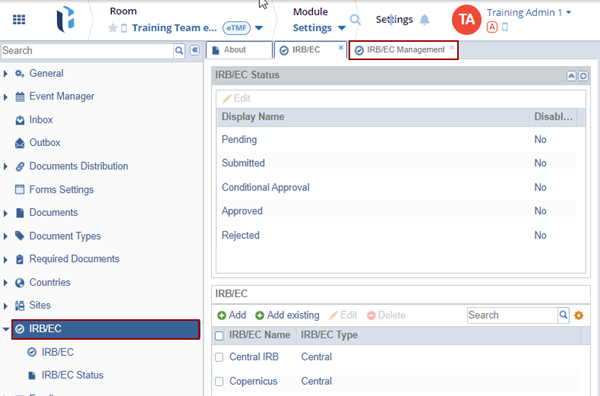
Task: Check the Central IRB row checkbox
Action: [219, 357]
